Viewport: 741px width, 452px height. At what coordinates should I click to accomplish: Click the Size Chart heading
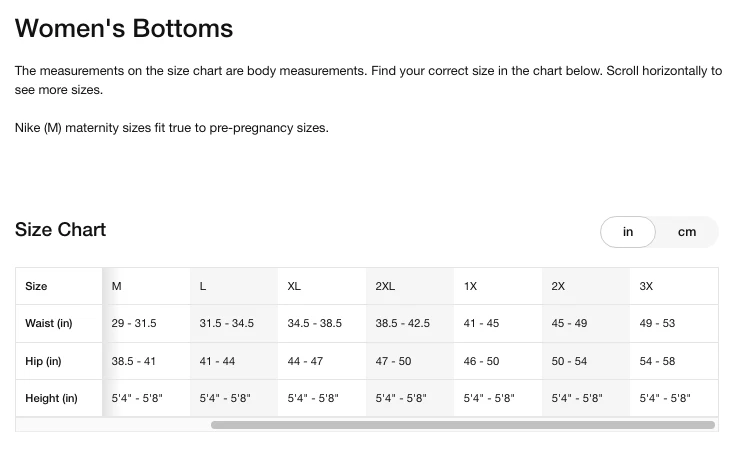click(60, 230)
